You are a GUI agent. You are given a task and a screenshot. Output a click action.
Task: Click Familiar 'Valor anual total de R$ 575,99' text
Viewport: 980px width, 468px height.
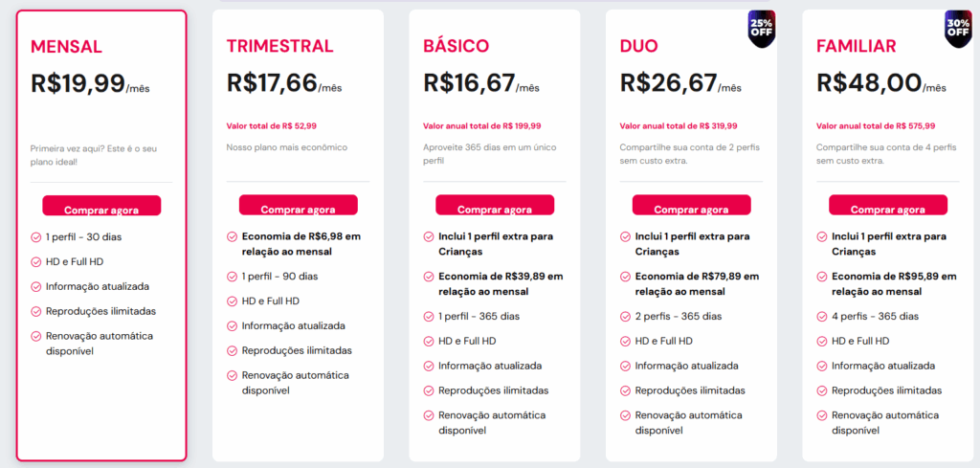point(876,125)
